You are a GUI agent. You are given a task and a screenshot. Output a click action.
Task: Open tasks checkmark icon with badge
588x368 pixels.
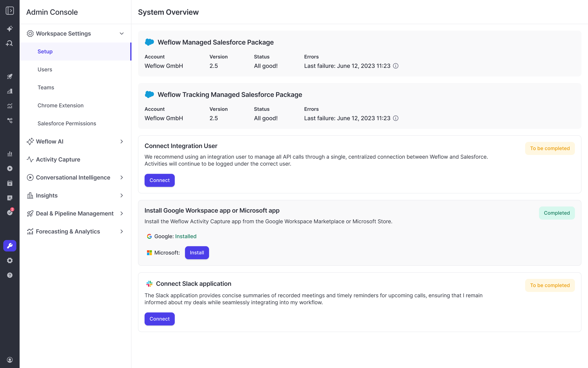coord(10,212)
